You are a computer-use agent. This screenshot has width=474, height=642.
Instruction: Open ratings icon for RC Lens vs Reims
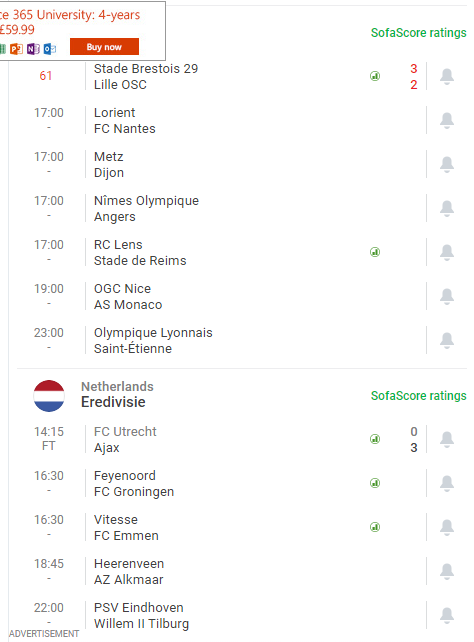(375, 252)
